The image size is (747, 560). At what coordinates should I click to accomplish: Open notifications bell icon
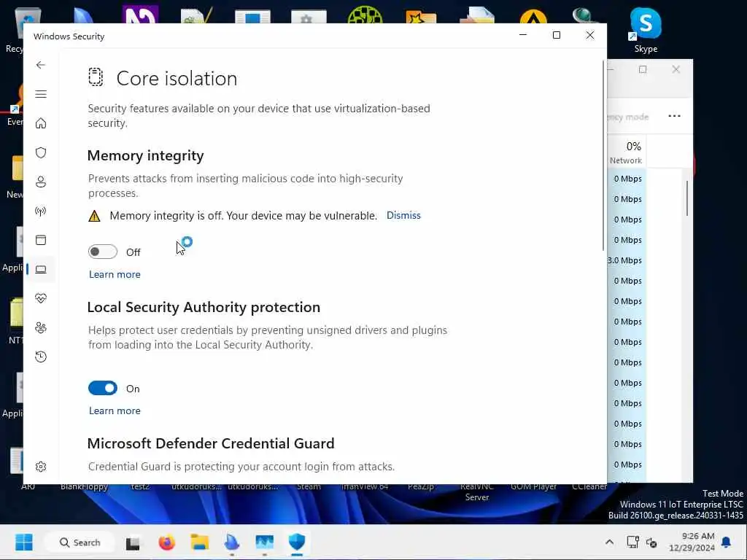726,542
